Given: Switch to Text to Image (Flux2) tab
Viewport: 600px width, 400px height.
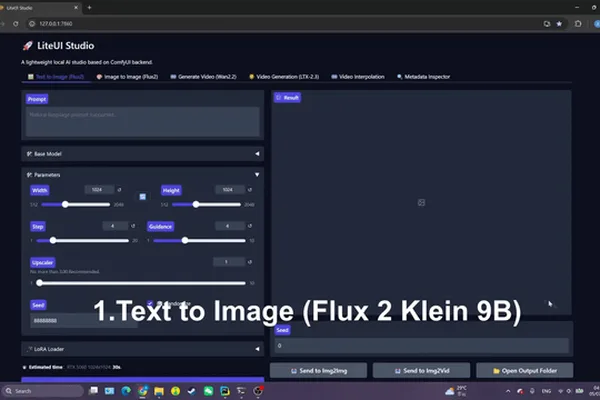Looking at the screenshot, I should pyautogui.click(x=56, y=77).
